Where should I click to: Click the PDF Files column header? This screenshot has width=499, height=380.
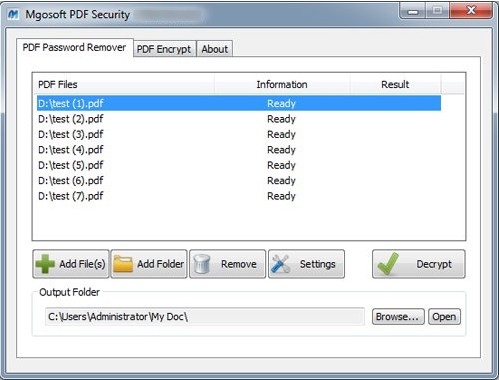click(x=124, y=84)
